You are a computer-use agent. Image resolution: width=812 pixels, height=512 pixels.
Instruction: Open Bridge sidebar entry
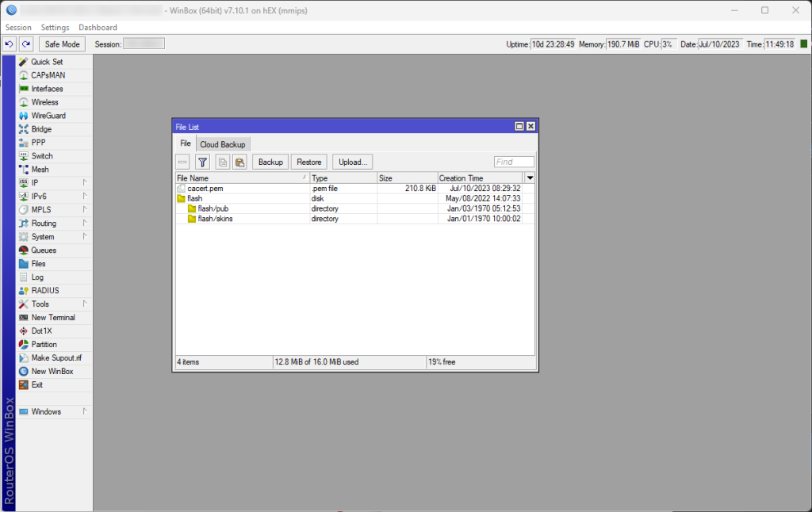[55, 129]
